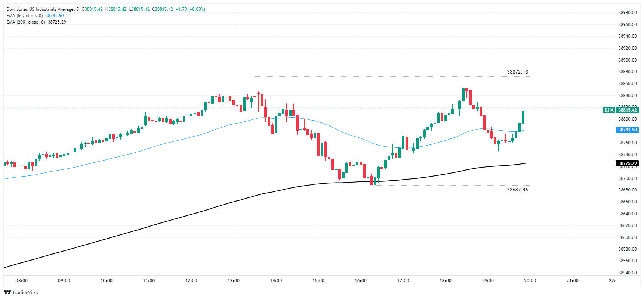
Task: Select the EMA (200, close, 0) legend
Action: point(26,22)
